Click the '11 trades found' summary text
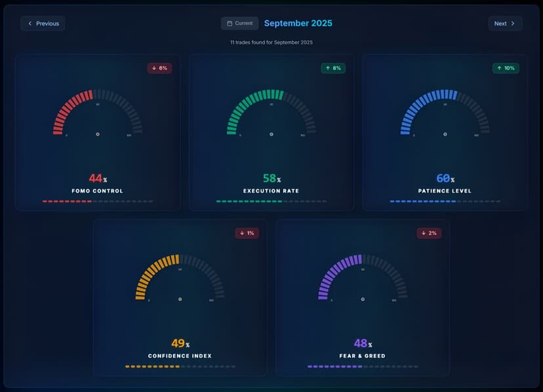 (x=271, y=41)
